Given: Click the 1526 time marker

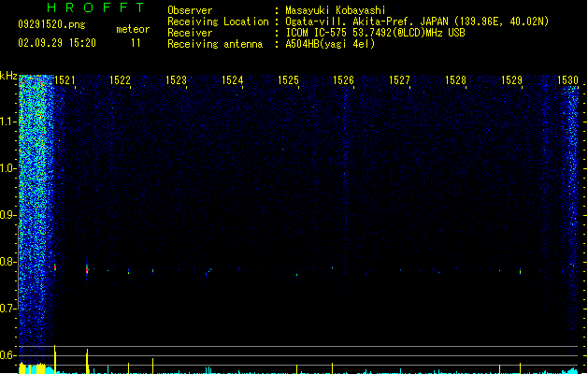Looking at the screenshot, I should [343, 80].
